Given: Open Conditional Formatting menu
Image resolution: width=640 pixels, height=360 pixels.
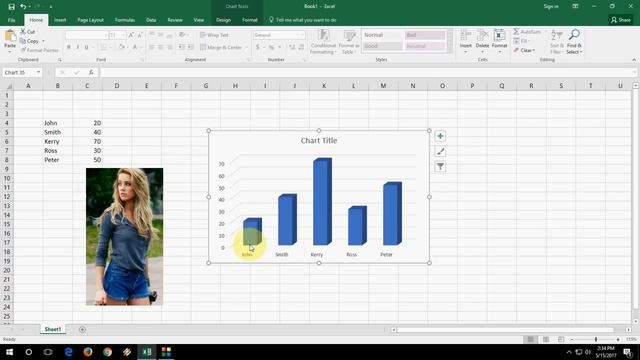Looking at the screenshot, I should (x=323, y=42).
